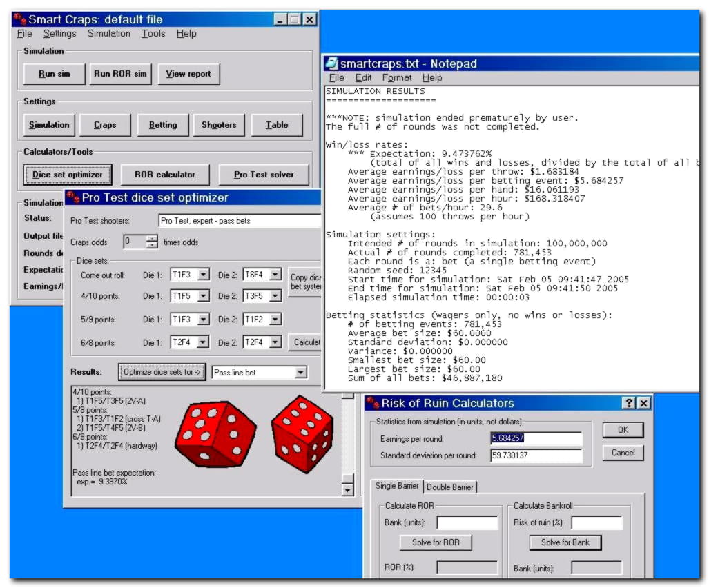Viewport: 709px width, 588px height.
Task: Click the results scrollbar down arrow
Action: click(x=347, y=489)
